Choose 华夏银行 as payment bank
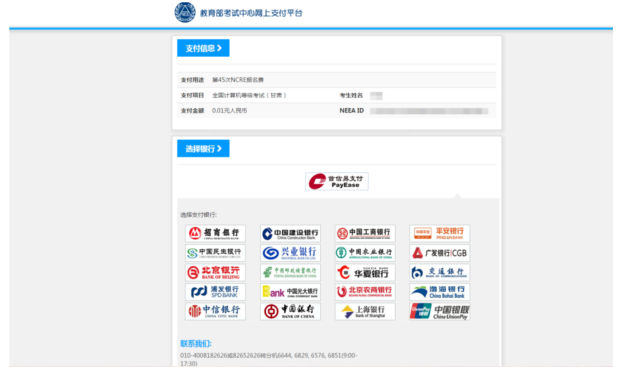Image resolution: width=625 pixels, height=376 pixels. pyautogui.click(x=365, y=272)
